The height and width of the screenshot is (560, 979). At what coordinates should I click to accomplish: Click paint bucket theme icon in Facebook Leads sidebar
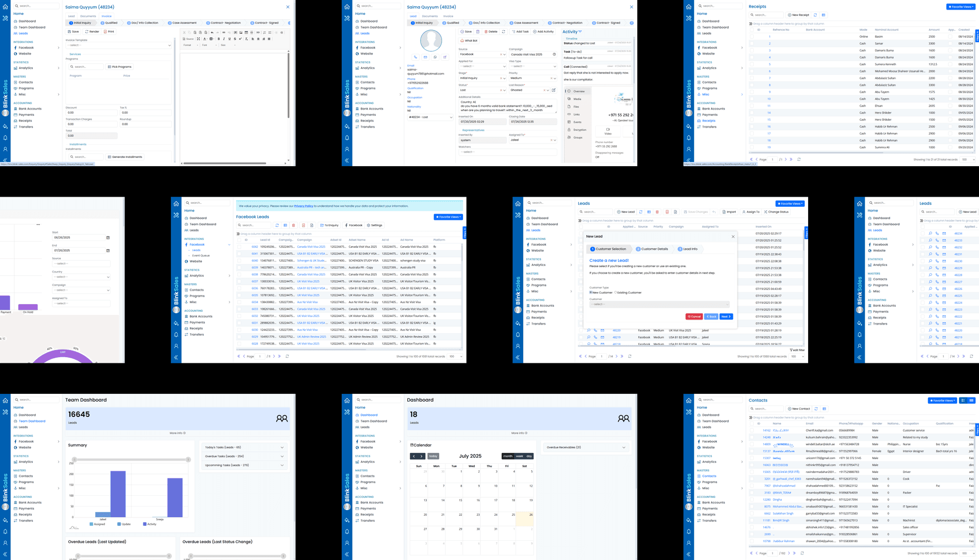176,323
